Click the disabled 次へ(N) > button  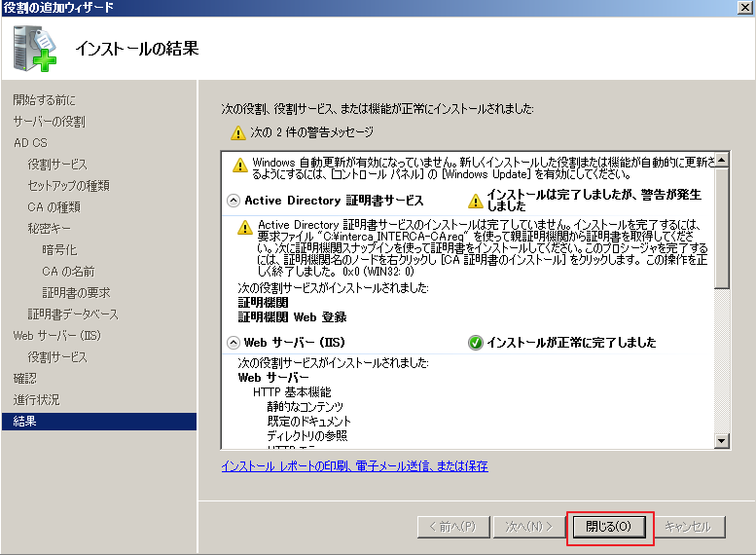point(529,527)
